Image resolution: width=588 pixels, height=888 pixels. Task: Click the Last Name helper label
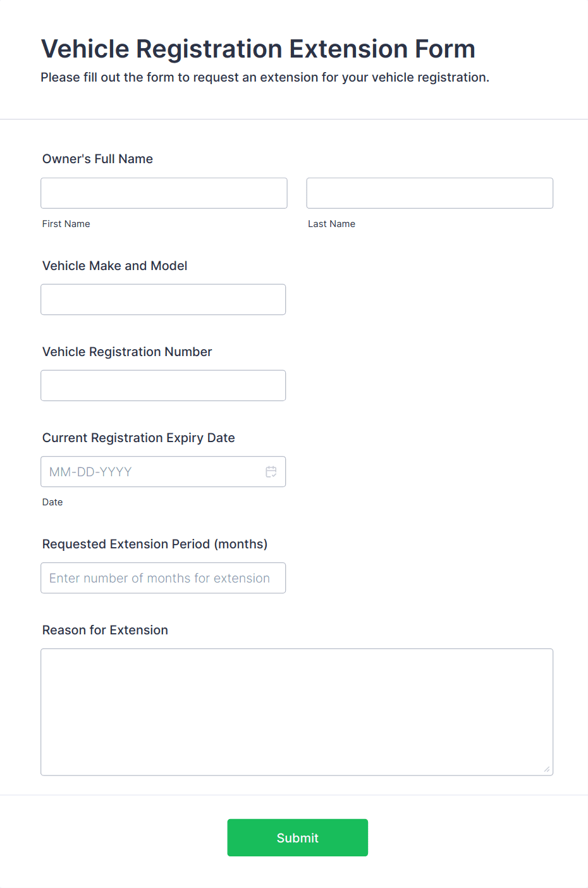click(331, 223)
